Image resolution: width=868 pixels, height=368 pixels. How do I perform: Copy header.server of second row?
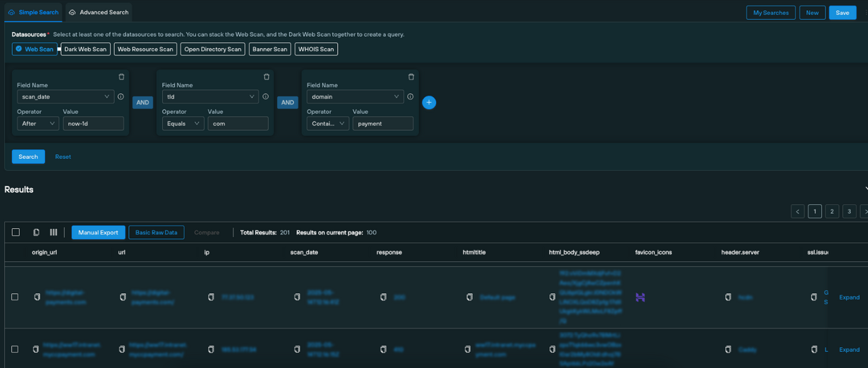point(728,349)
